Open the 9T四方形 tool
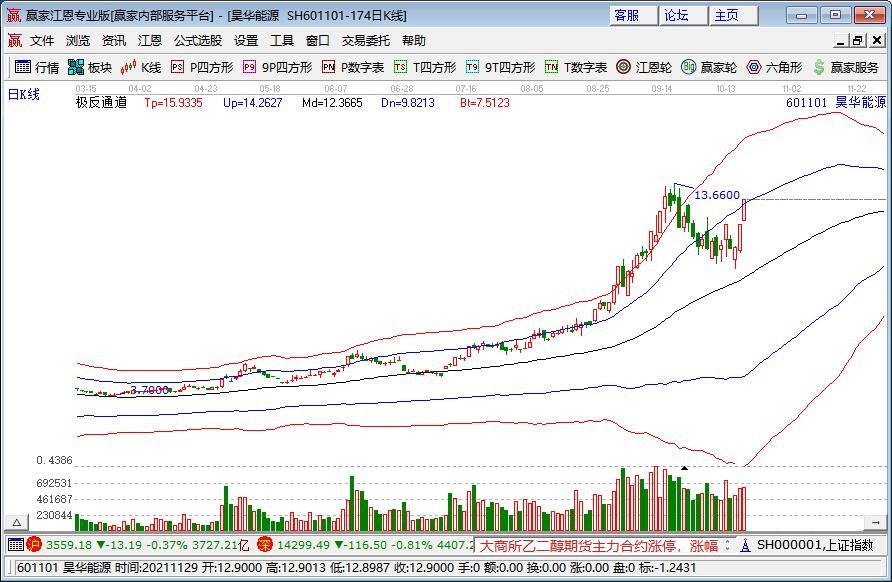Viewport: 892px width, 582px height. [x=500, y=67]
